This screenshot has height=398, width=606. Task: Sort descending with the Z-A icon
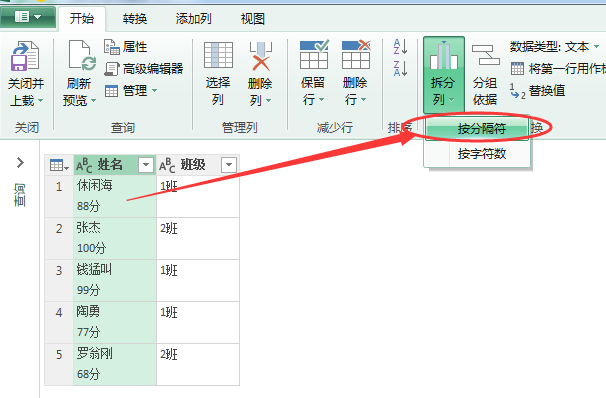click(400, 68)
